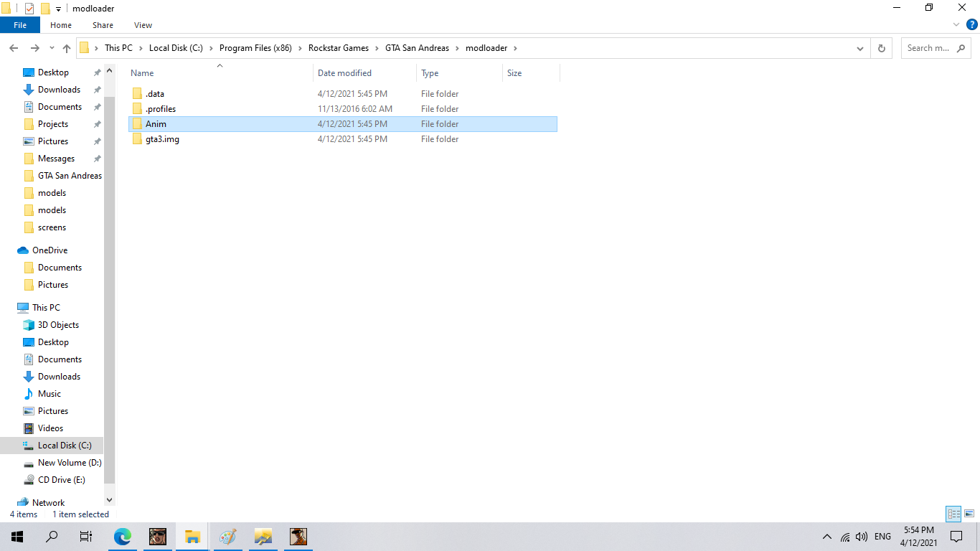The height and width of the screenshot is (551, 980).
Task: Click the Back navigation arrow
Action: click(14, 48)
